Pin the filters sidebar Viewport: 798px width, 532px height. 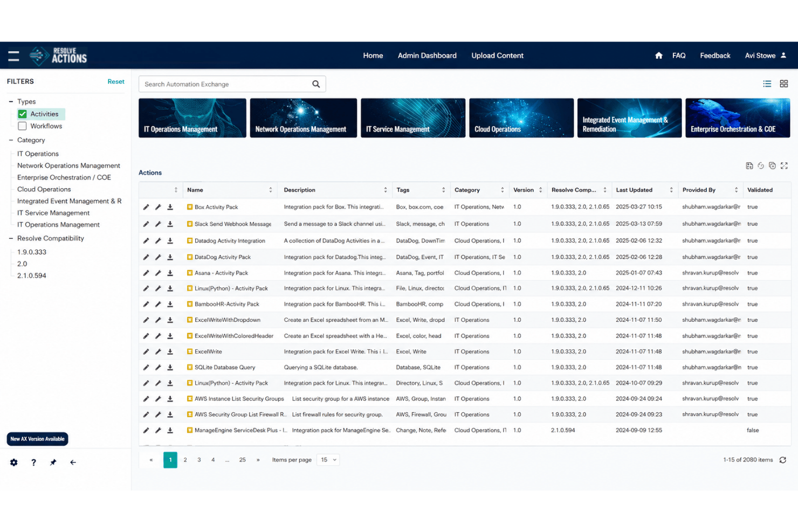tap(53, 462)
